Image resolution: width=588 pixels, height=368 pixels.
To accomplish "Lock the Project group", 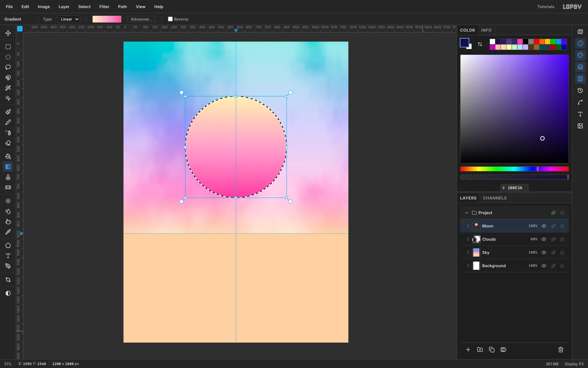I will click(562, 213).
